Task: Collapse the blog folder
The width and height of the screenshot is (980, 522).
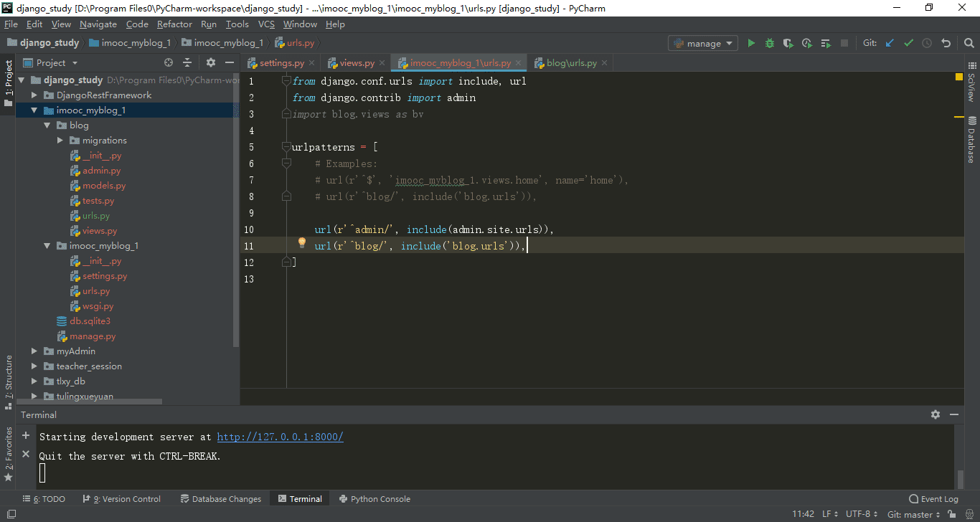Action: 47,125
